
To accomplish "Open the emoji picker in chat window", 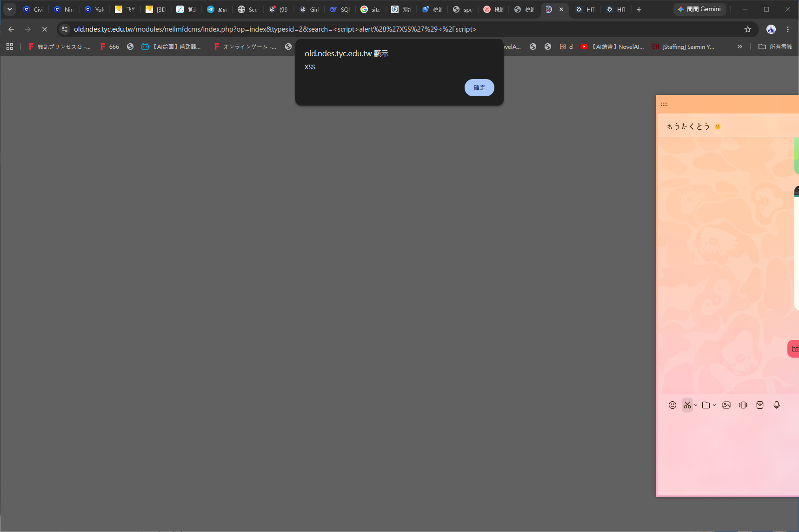I will pos(672,405).
